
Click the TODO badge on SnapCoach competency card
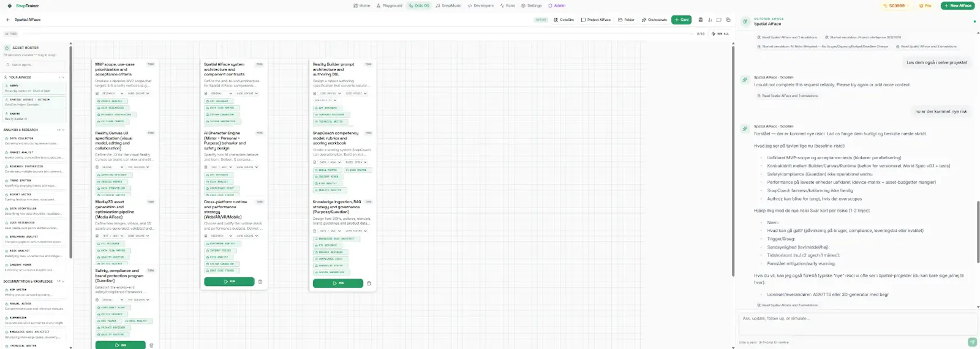pos(368,133)
